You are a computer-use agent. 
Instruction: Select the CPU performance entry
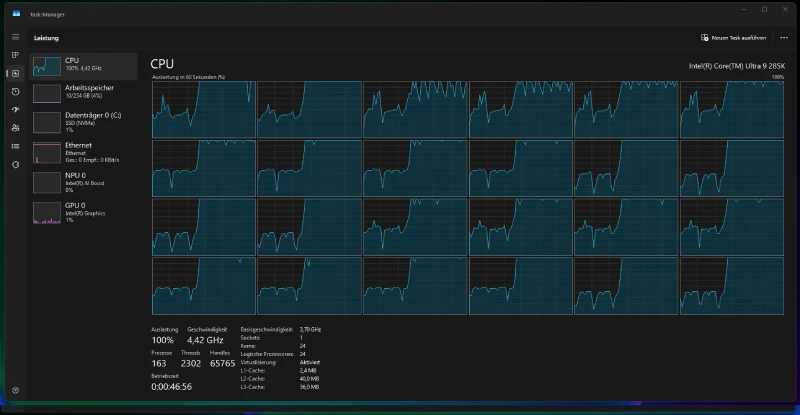coord(83,66)
